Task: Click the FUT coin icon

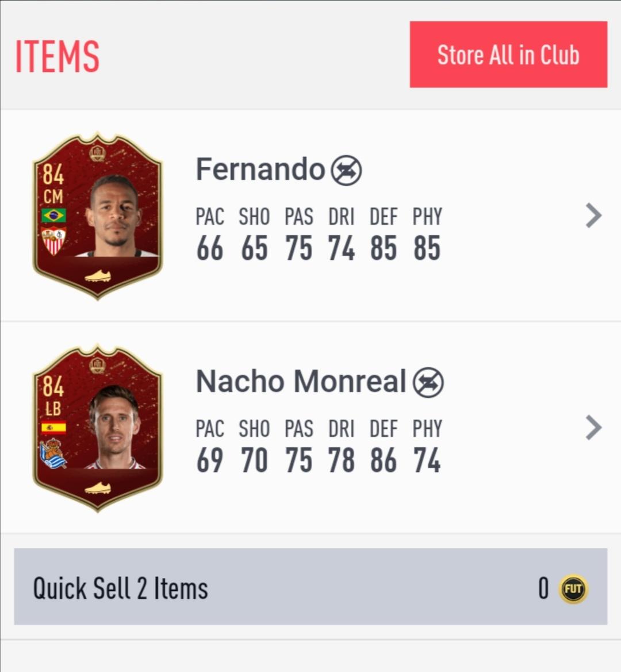Action: coord(573,589)
